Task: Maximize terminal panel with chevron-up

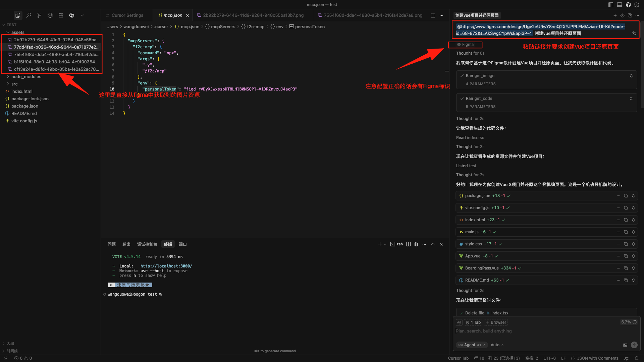Action: click(x=433, y=244)
